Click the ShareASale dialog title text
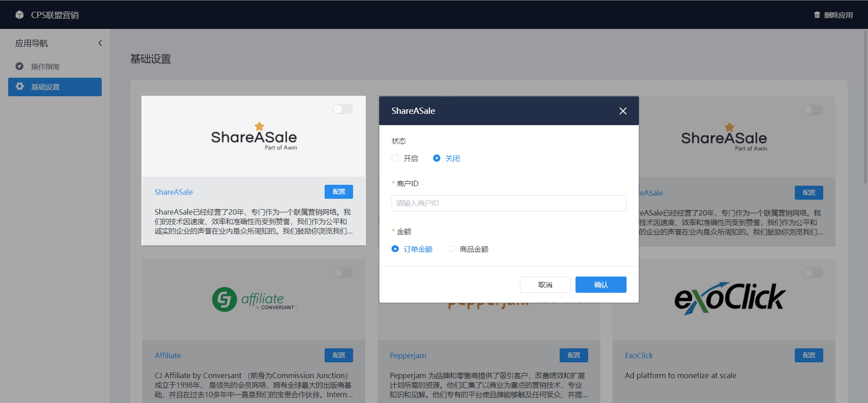The width and height of the screenshot is (868, 403). pos(413,111)
